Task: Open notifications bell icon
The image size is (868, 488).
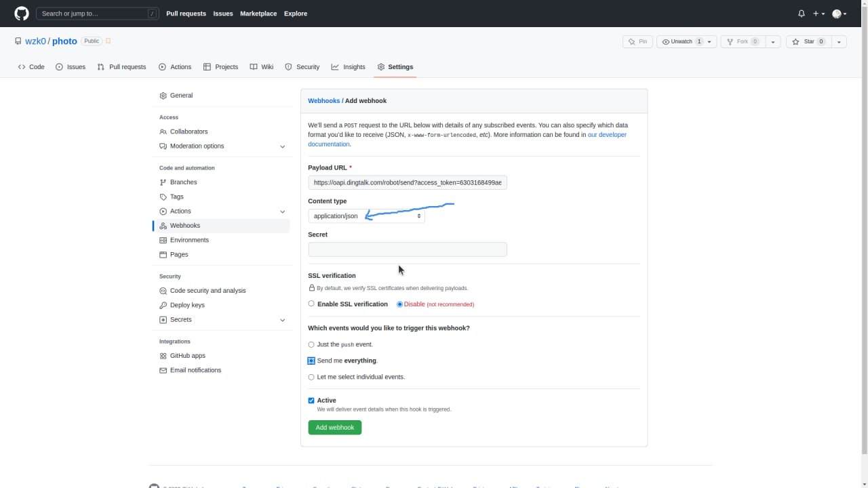Action: (x=802, y=14)
